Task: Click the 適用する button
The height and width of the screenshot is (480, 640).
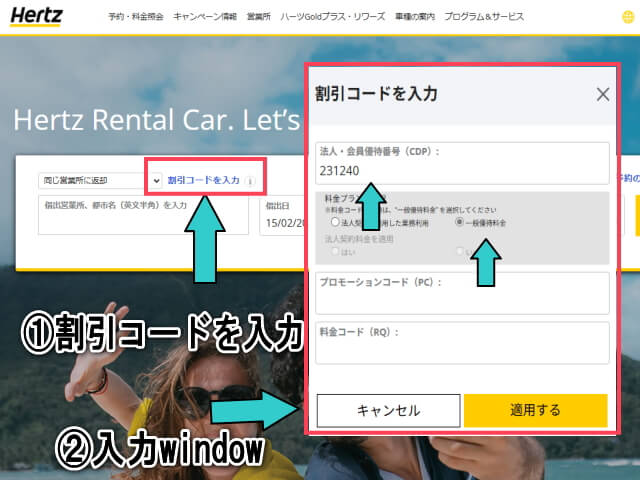Action: [536, 410]
